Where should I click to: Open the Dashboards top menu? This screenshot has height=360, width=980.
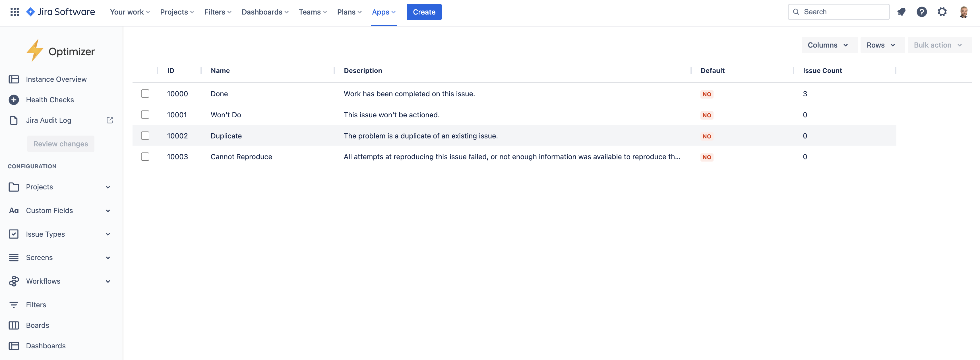tap(265, 12)
